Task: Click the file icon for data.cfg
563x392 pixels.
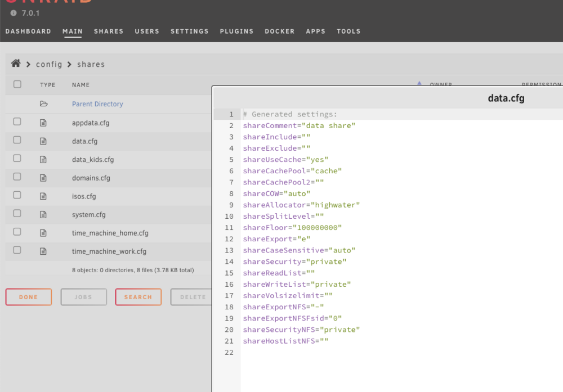Action: pyautogui.click(x=43, y=141)
